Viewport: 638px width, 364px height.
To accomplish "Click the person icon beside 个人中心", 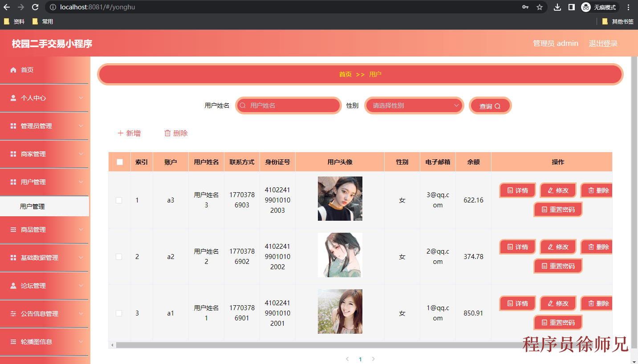I will (x=13, y=98).
